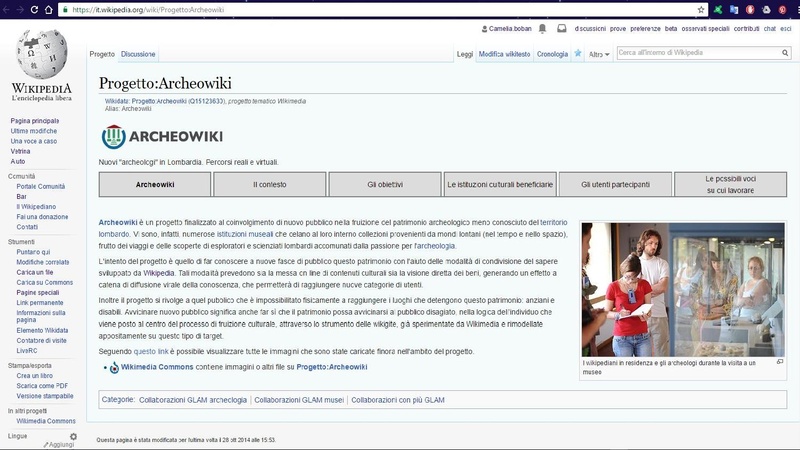The width and height of the screenshot is (800, 450).
Task: Click the Archeowiki navigation button
Action: click(155, 184)
